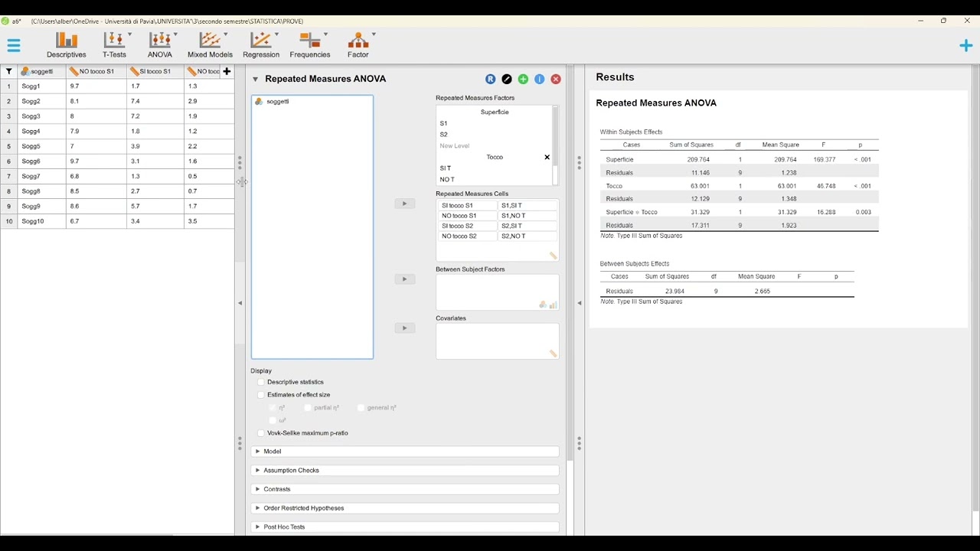Click inside the Covariates box
The width and height of the screenshot is (980, 551).
(x=497, y=341)
